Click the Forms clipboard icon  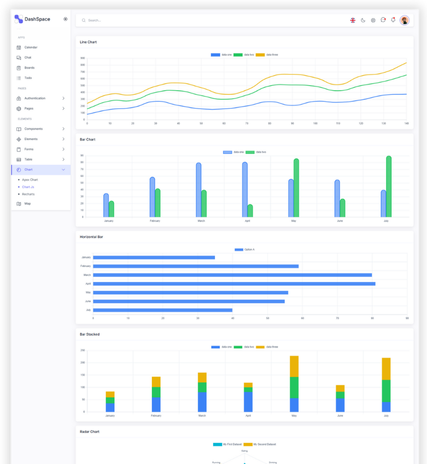pyautogui.click(x=19, y=149)
